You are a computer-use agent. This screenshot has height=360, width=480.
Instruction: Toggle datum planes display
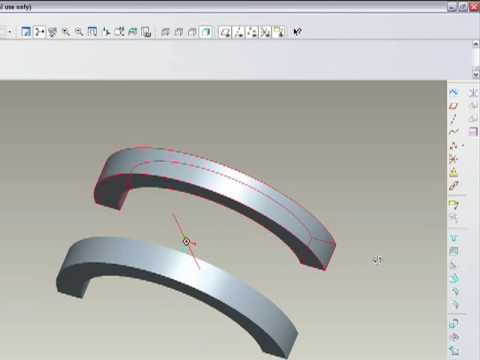pos(225,32)
